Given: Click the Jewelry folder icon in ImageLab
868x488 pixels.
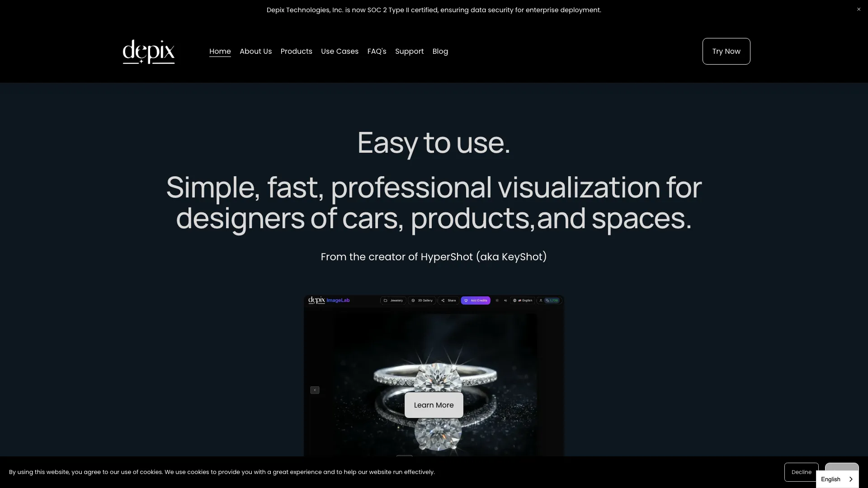Looking at the screenshot, I should click(x=386, y=300).
